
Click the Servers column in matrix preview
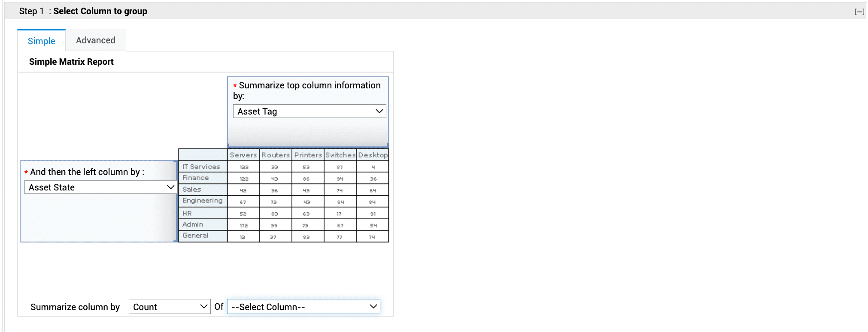tap(243, 155)
